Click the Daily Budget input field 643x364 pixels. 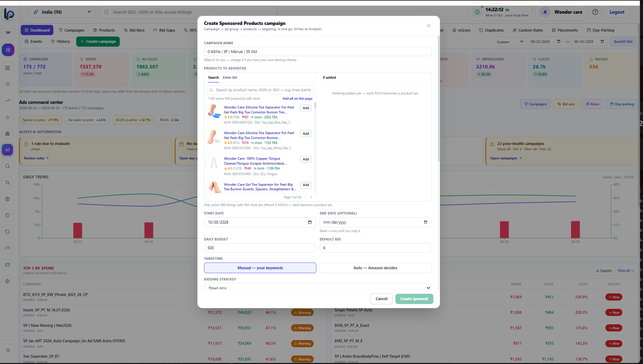coord(260,248)
